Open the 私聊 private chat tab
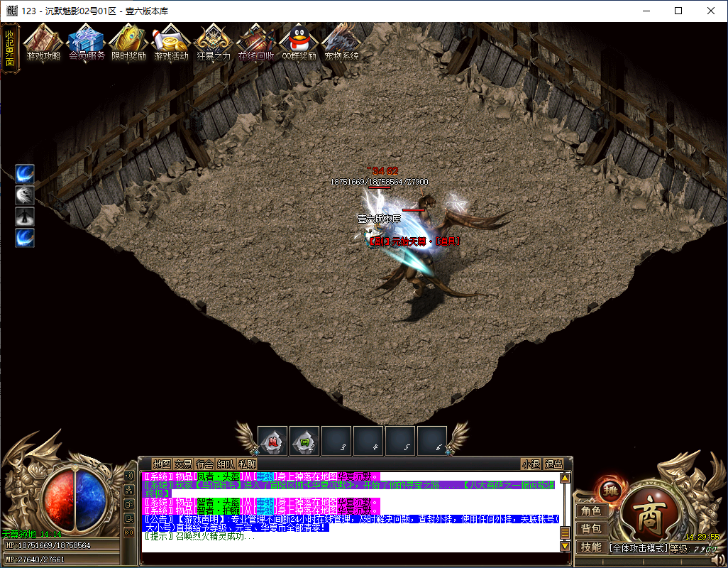Screen dimensions: 728x568 [247, 464]
